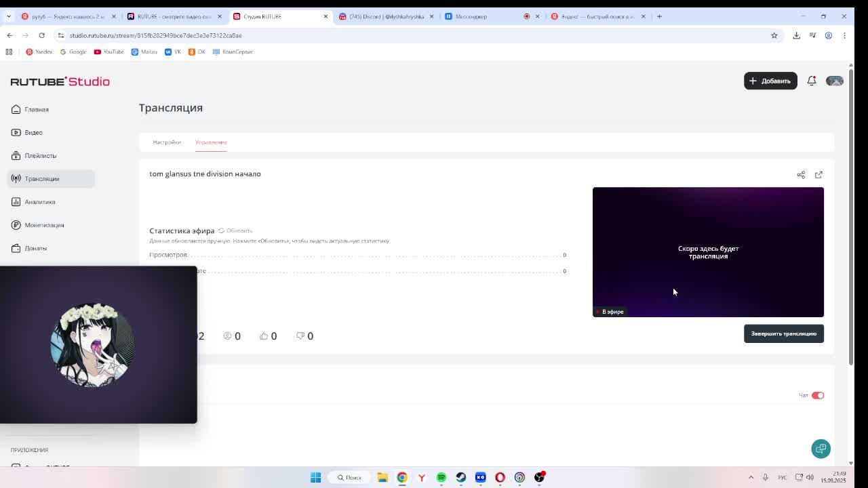Open Steam from the taskbar
Screen dimensions: 868x488
point(461,477)
